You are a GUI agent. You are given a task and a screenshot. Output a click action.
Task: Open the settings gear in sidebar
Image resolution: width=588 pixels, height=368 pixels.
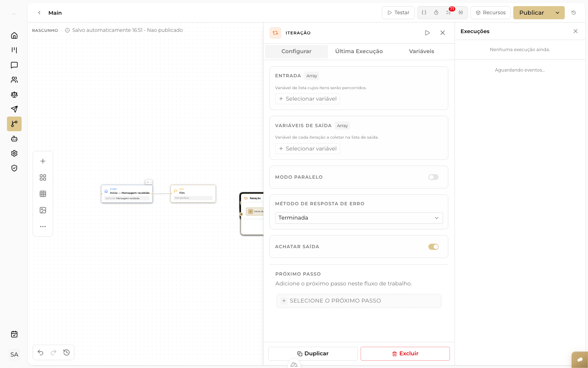[14, 153]
